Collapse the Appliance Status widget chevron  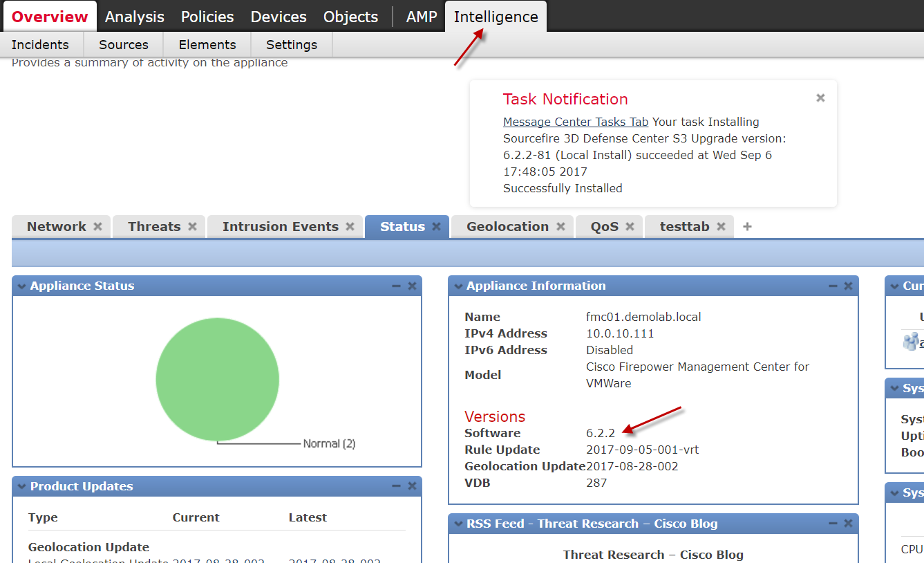21,286
